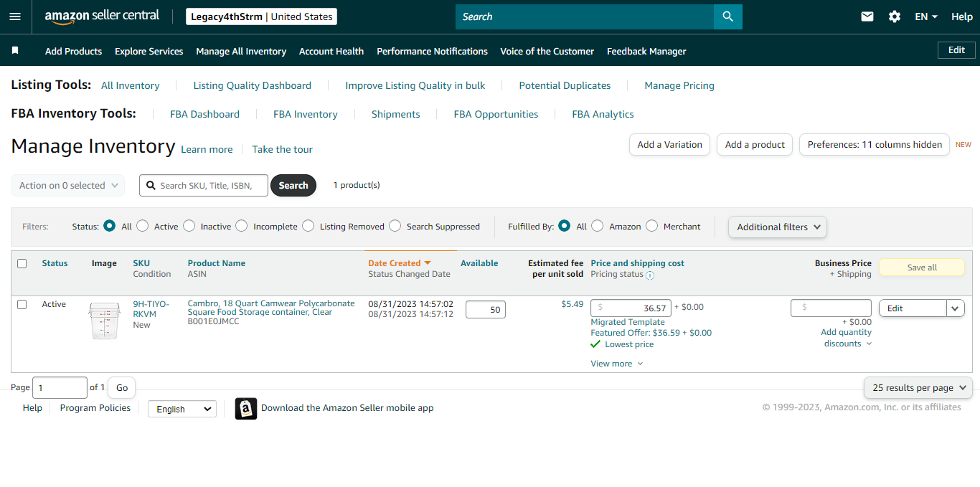This screenshot has height=487, width=980.
Task: Open Performance Notifications
Action: tap(432, 51)
